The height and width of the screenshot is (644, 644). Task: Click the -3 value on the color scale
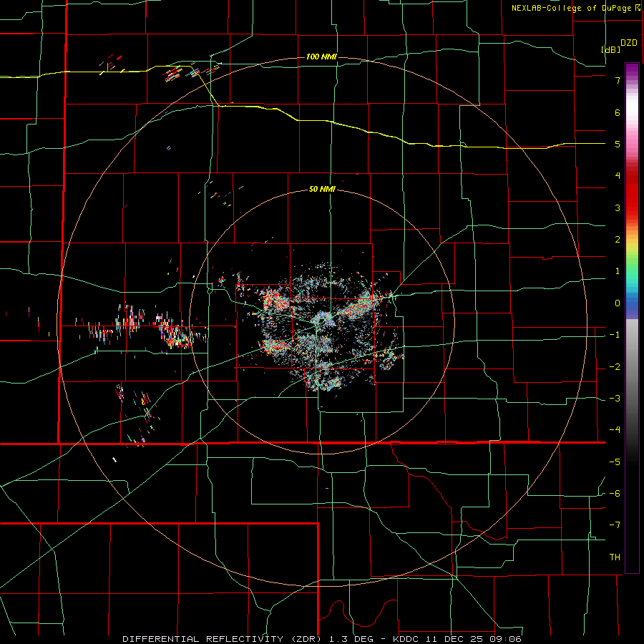615,399
